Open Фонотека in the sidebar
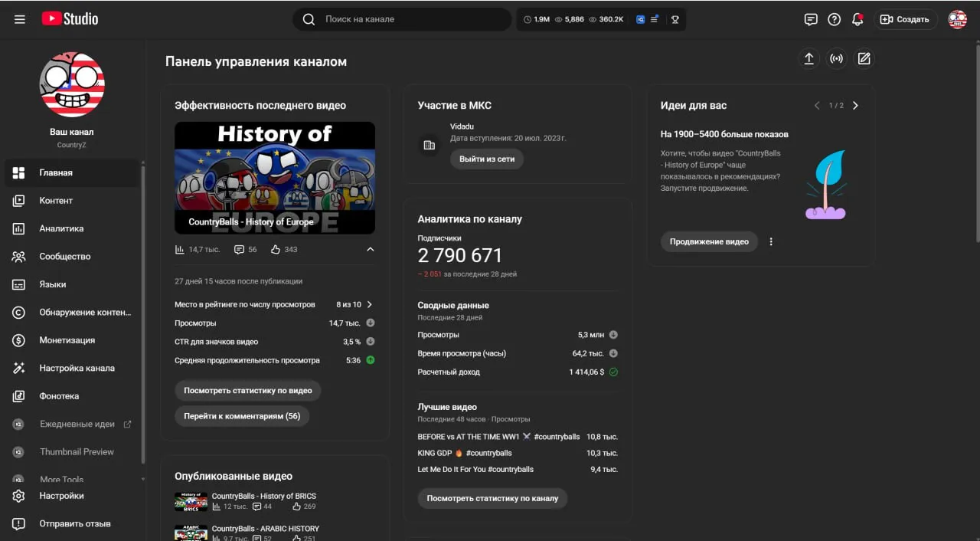980x541 pixels. click(72, 396)
